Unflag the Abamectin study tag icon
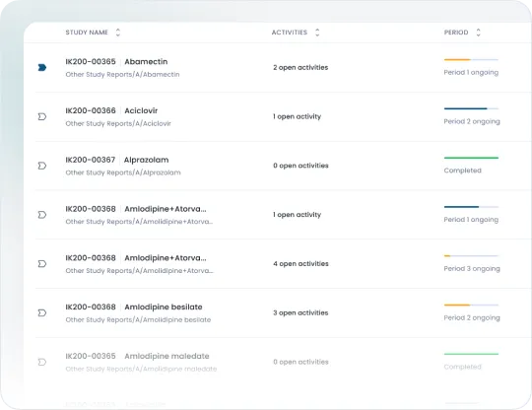 click(42, 68)
